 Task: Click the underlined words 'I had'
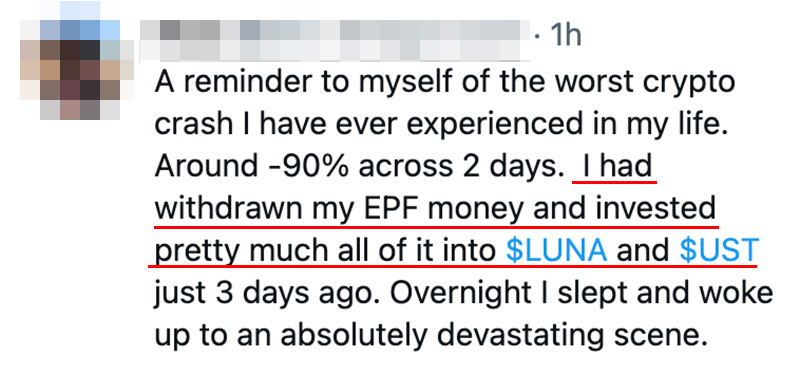(x=616, y=166)
